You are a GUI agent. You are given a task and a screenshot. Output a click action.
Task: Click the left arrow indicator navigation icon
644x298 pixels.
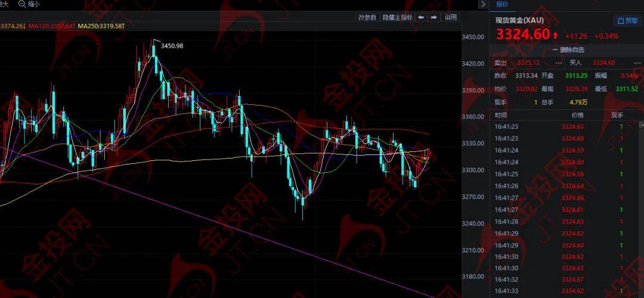pyautogui.click(x=421, y=17)
